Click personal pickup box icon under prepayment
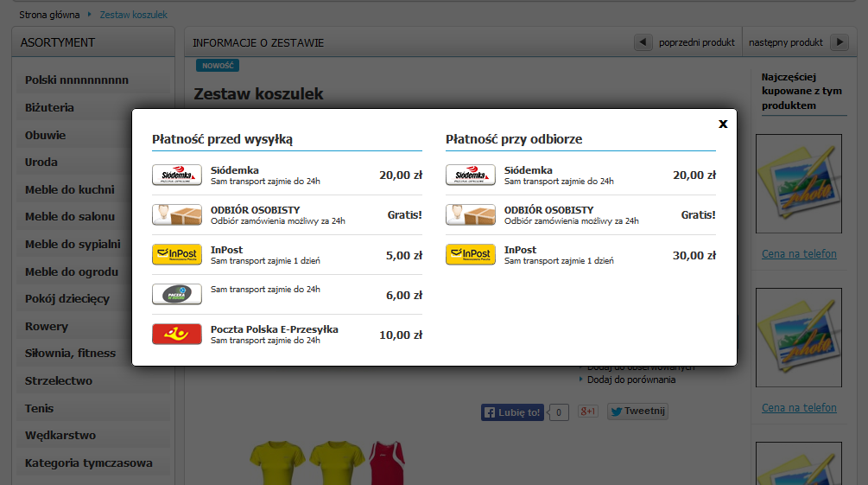Viewport: 868px width, 485px height. point(177,214)
